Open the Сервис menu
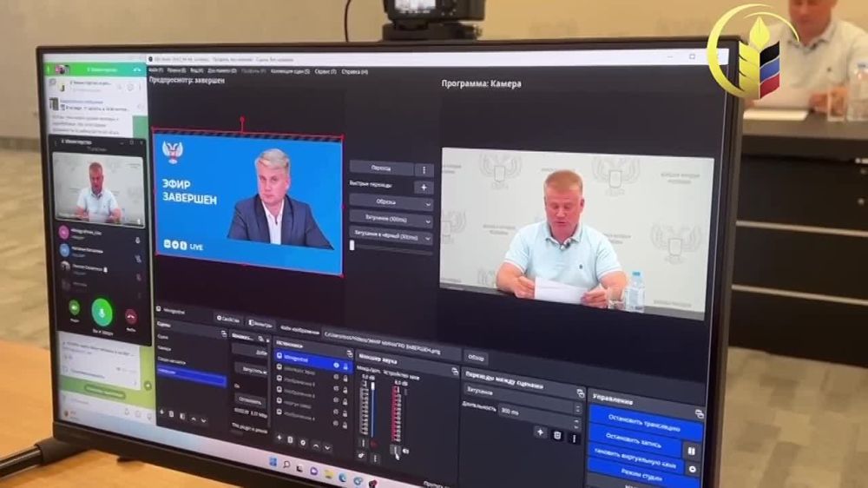The width and height of the screenshot is (868, 488). tap(325, 71)
